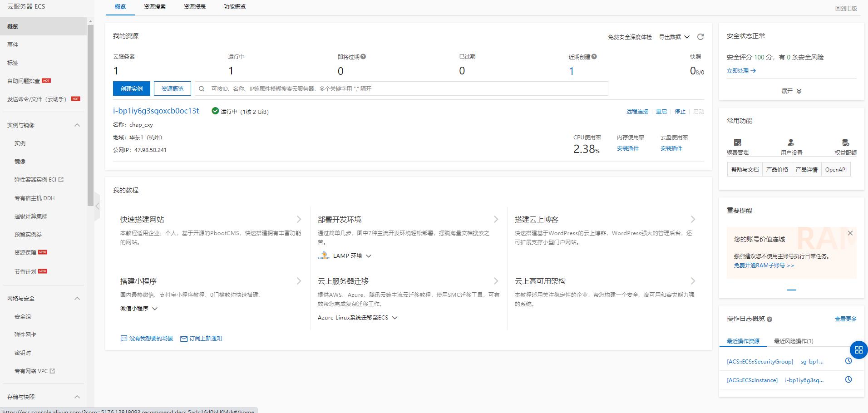This screenshot has height=413, width=868.
Task: Switch to the 资源报表 tab
Action: tap(195, 7)
